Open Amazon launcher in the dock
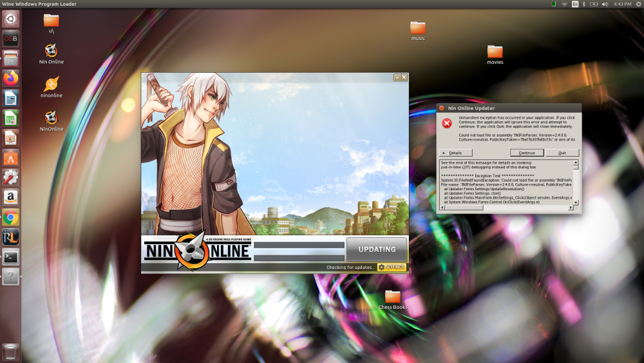 point(10,197)
